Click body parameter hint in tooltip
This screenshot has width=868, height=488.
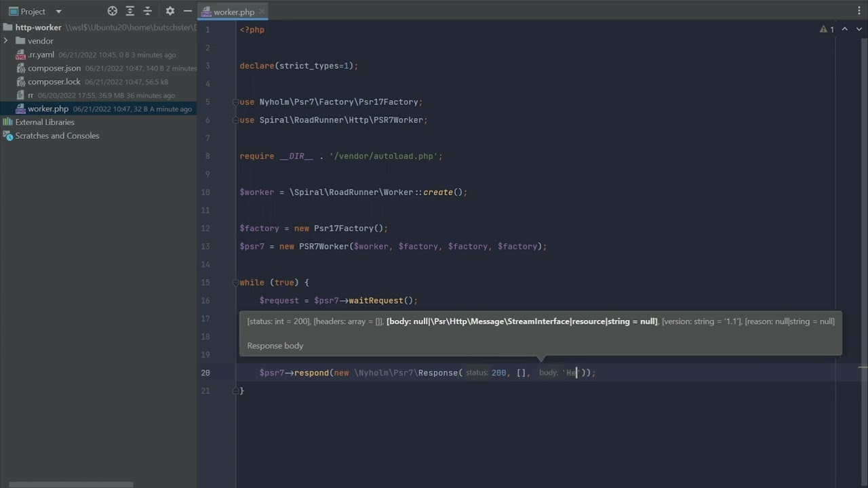pyautogui.click(x=522, y=321)
